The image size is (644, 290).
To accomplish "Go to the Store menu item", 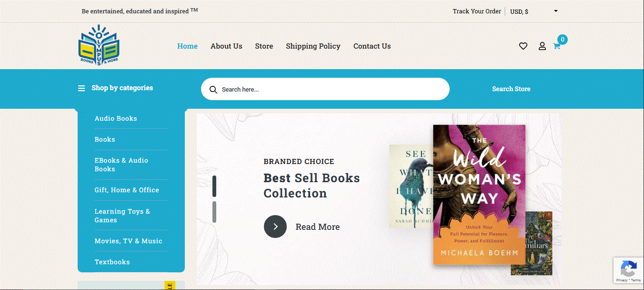I will tap(264, 46).
